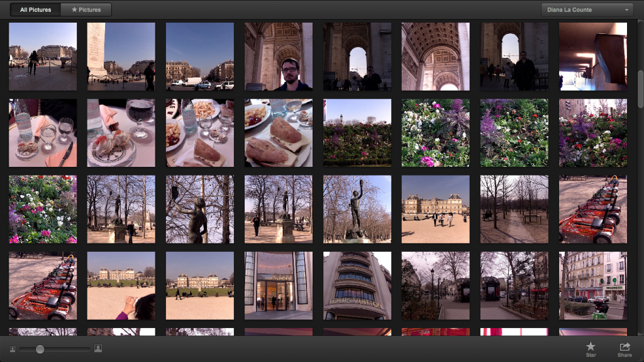Select the arch ceiling coffers photo
This screenshot has width=644, height=362.
point(435,57)
